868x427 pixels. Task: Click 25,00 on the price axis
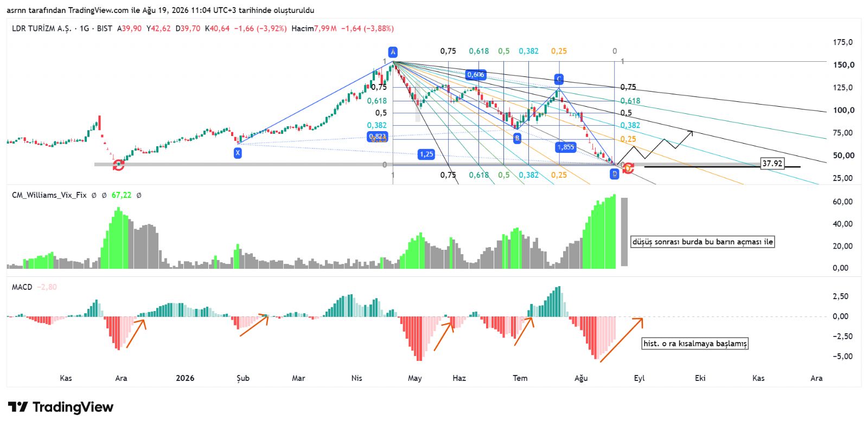pyautogui.click(x=843, y=178)
